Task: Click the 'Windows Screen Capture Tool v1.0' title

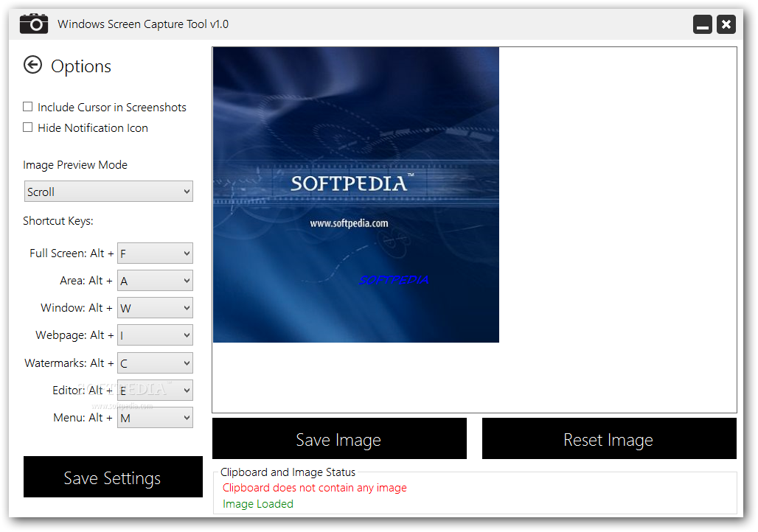Action: [143, 24]
